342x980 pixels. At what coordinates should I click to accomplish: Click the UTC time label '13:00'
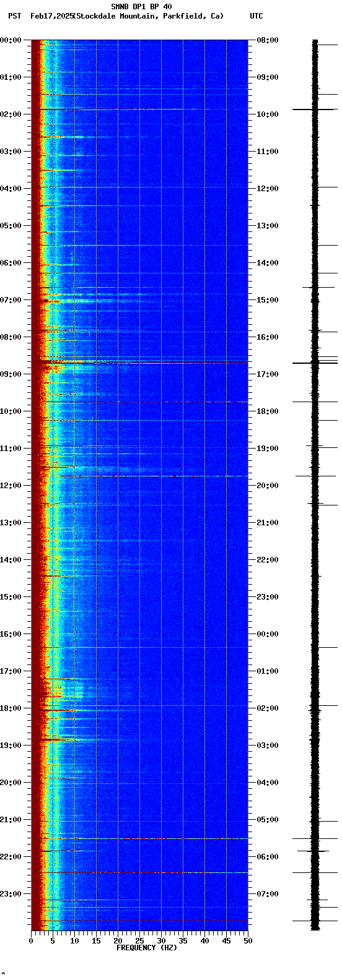pyautogui.click(x=268, y=226)
